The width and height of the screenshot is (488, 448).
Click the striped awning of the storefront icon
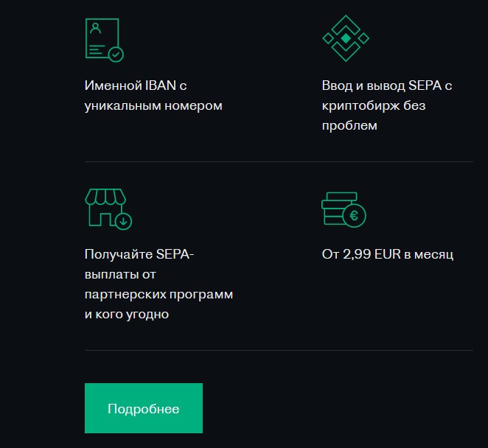point(105,196)
